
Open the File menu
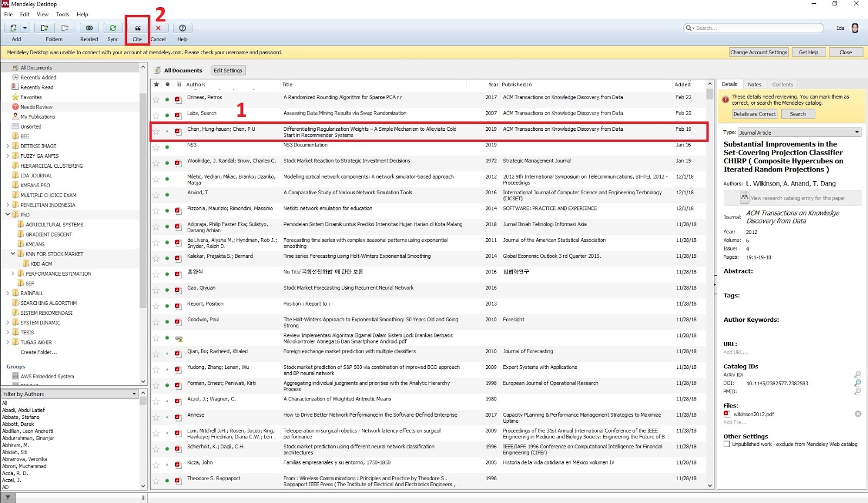click(x=9, y=15)
